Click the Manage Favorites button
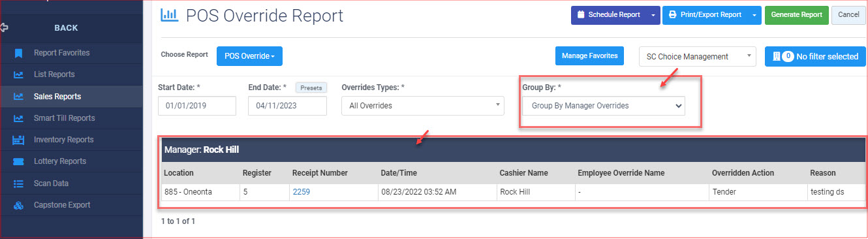Screen dimensions: 868x239 (590, 56)
